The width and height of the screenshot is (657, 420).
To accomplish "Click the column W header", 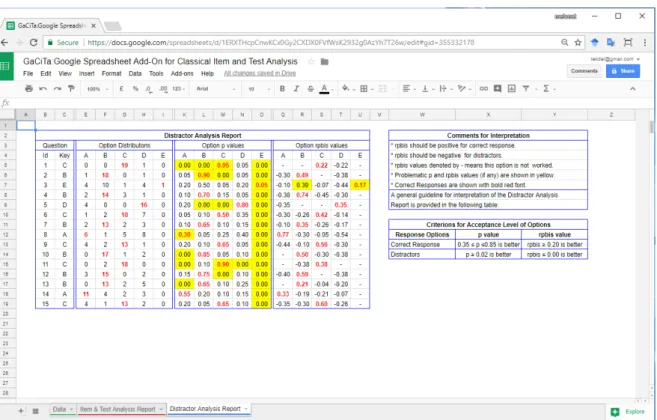I will point(422,114).
